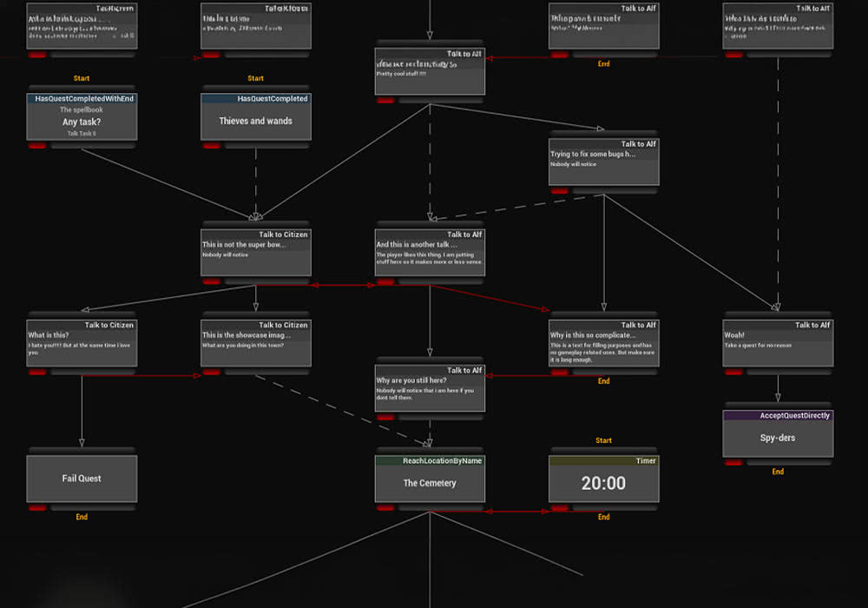The image size is (868, 608).
Task: Click the End label below Fail Quest
Action: 81,517
